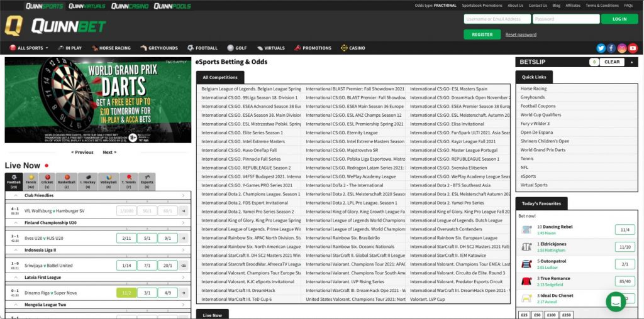Toggle 11/2 odds for Dinamo Riga

(126, 292)
